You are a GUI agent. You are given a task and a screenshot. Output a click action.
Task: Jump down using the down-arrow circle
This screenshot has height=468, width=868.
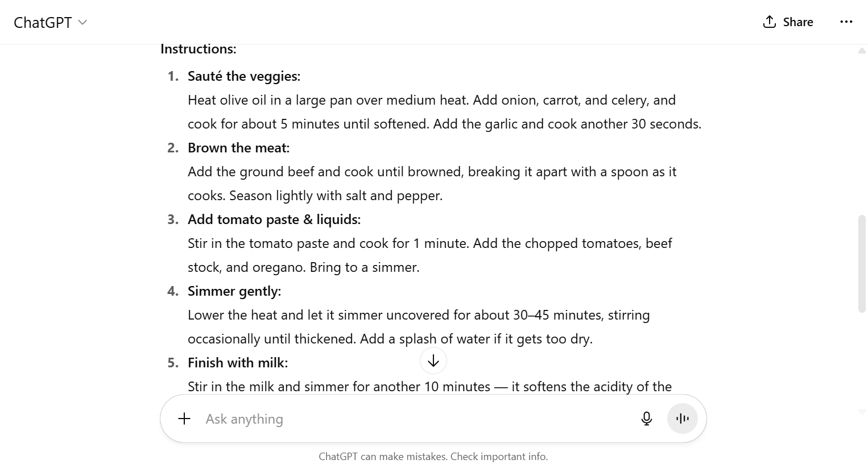(x=433, y=361)
